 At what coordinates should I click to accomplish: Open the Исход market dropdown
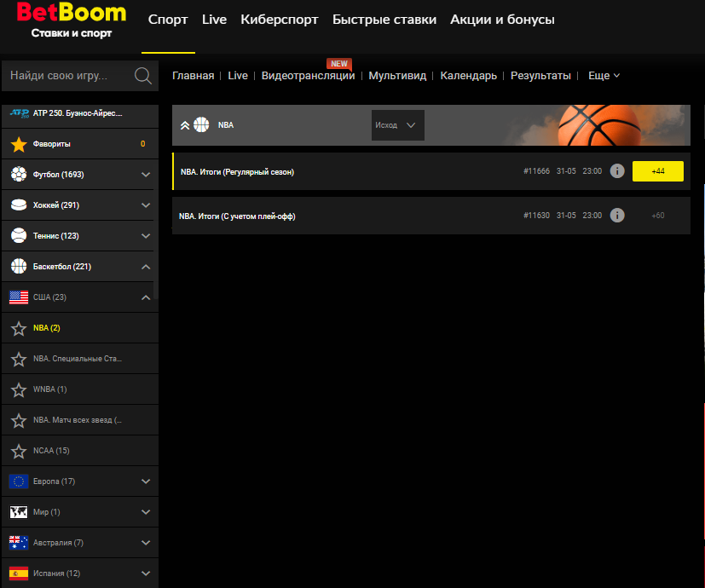398,125
